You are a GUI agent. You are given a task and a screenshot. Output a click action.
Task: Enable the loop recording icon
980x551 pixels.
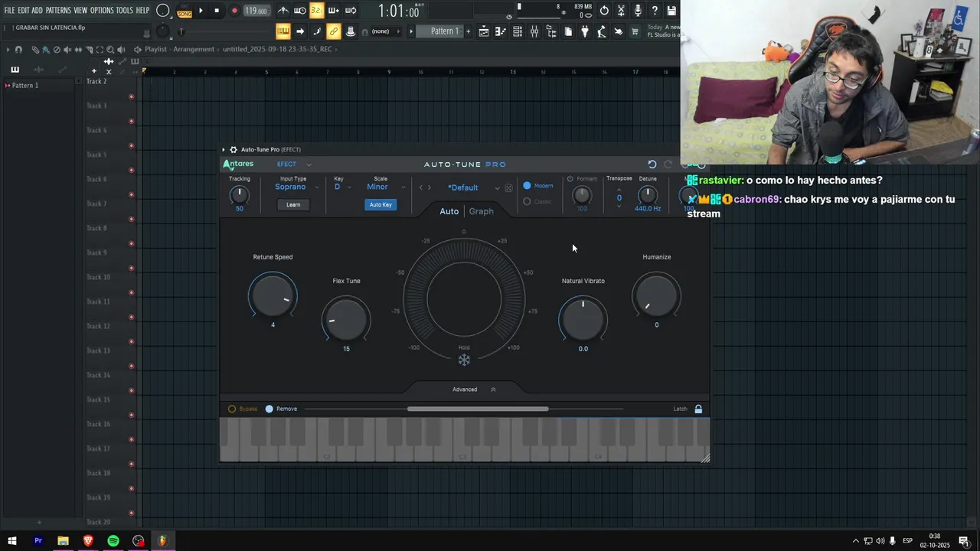click(351, 11)
